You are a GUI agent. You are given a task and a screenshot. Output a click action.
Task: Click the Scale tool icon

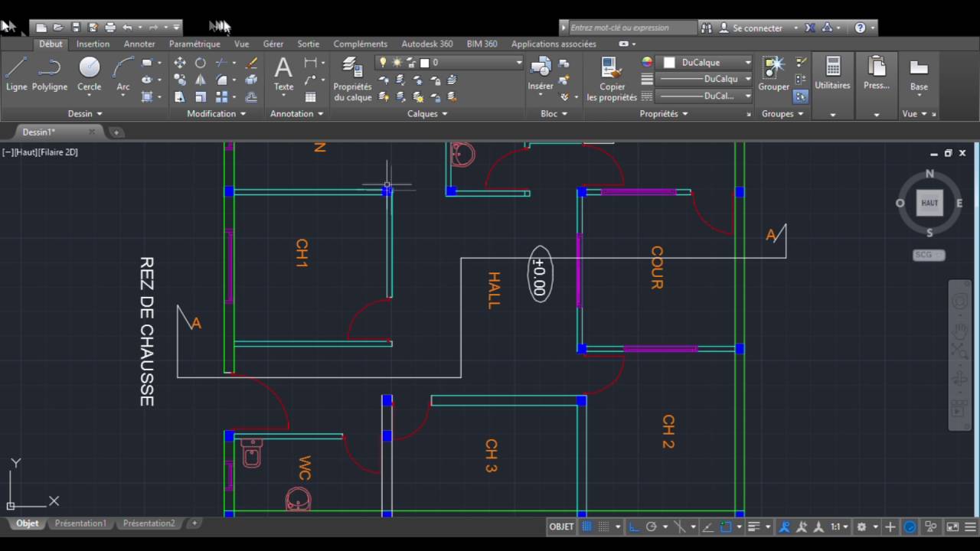tap(201, 97)
